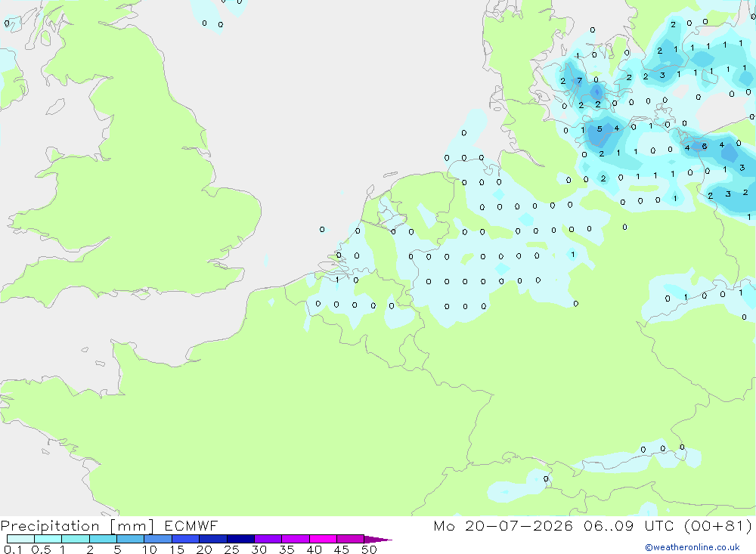Pick the 20–25 mm dark blue legend swatch
This screenshot has width=756, height=554.
(x=213, y=539)
